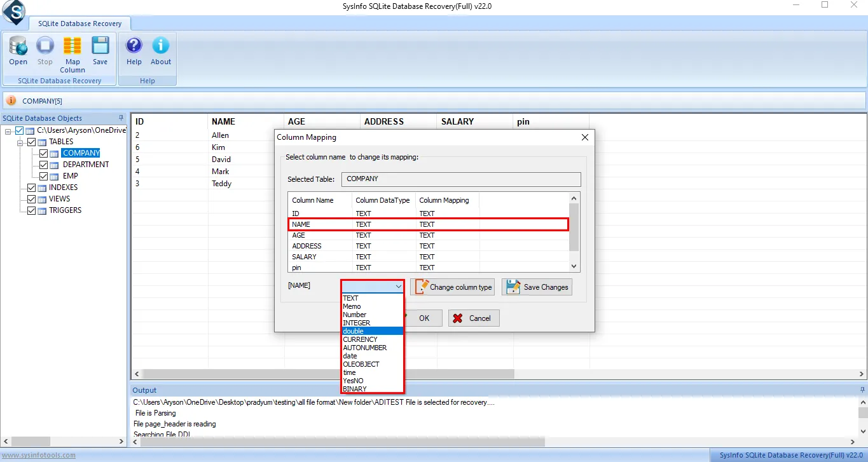Open the Help icon
The image size is (868, 462).
134,47
